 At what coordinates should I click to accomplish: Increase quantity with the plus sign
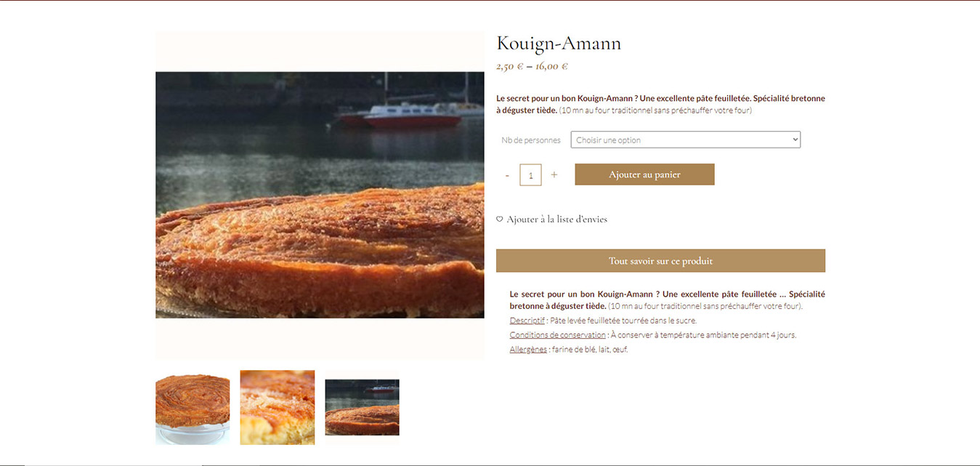click(x=554, y=175)
